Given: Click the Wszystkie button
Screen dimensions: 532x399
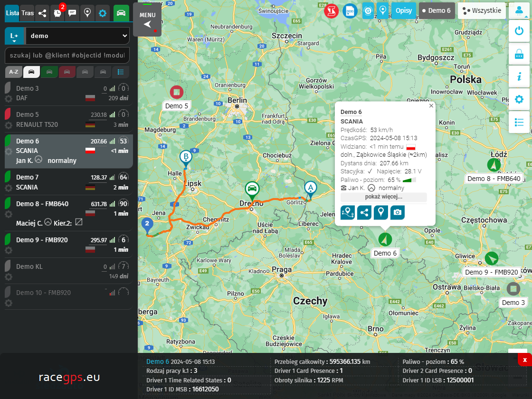Looking at the screenshot, I should click(x=482, y=10).
